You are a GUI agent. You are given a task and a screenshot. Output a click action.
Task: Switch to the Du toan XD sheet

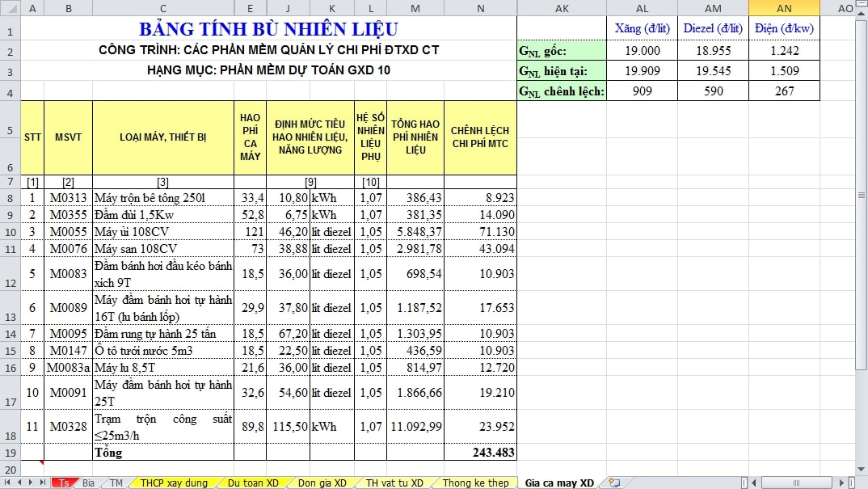tap(252, 483)
